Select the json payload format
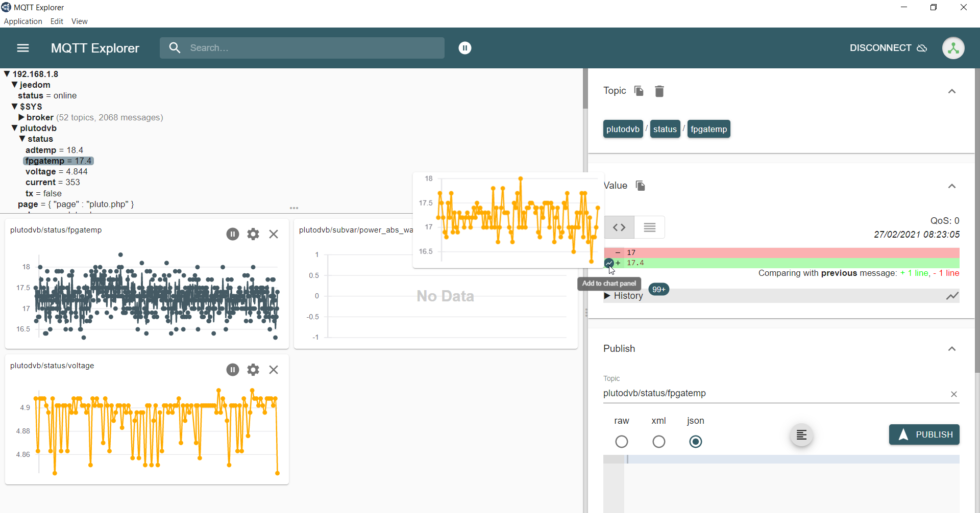 [x=695, y=442]
